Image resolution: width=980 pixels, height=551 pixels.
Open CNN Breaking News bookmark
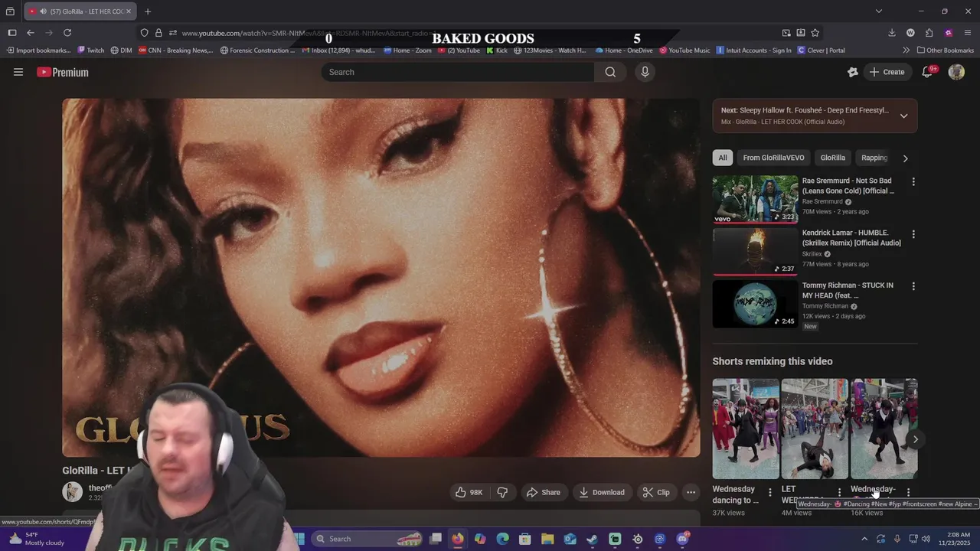point(175,51)
